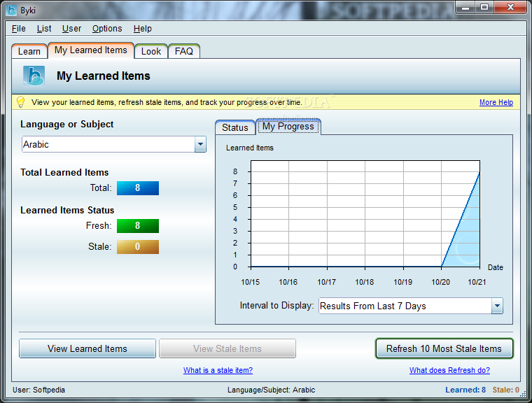Click the green Fresh count box
Image resolution: width=532 pixels, height=403 pixels.
pyautogui.click(x=138, y=226)
